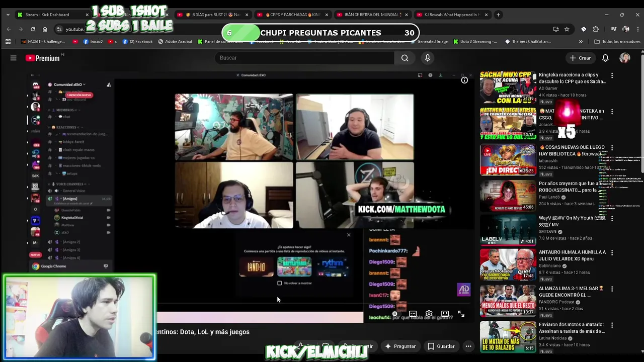
Task: Go forward in Chrome
Action: coord(21,29)
